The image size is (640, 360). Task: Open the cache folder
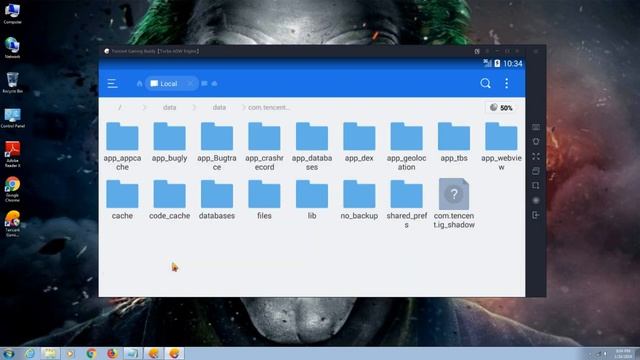coord(122,200)
